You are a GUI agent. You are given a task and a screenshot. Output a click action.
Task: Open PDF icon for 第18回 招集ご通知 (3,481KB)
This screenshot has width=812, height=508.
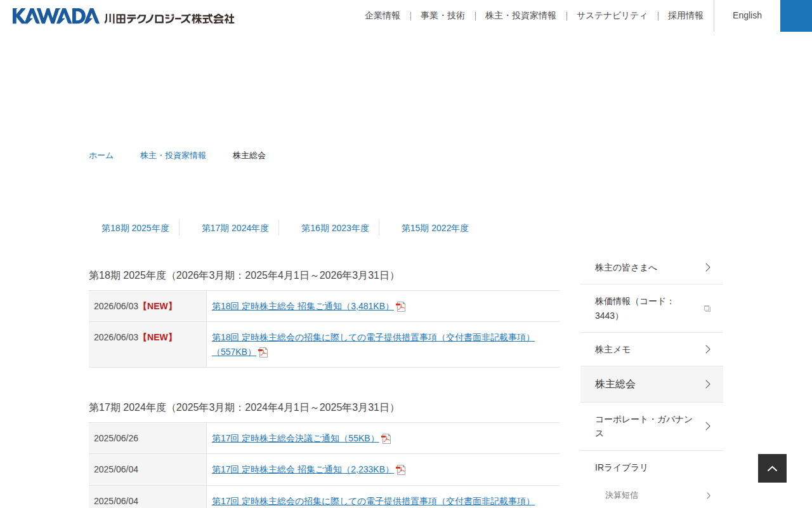(x=401, y=307)
